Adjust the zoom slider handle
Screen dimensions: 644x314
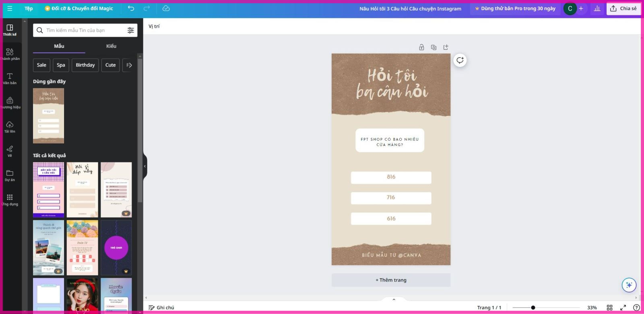pyautogui.click(x=533, y=308)
